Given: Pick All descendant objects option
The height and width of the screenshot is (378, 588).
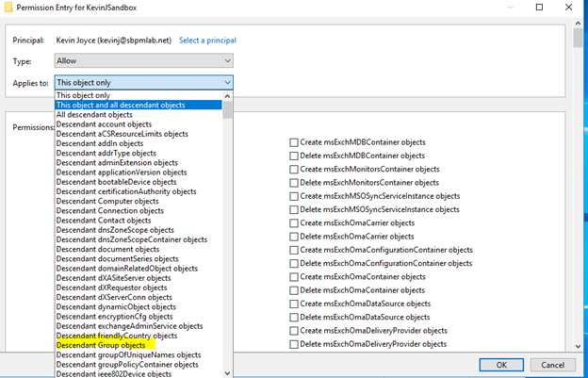Looking at the screenshot, I should click(x=139, y=115).
